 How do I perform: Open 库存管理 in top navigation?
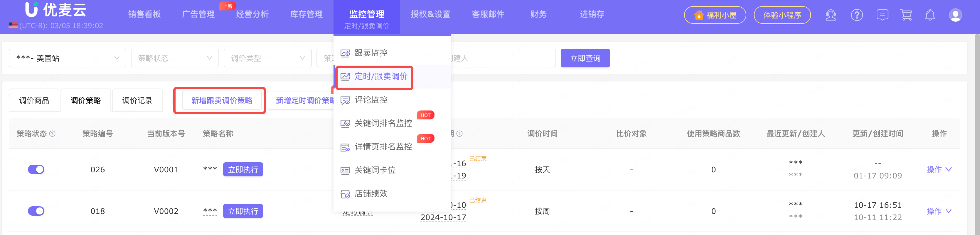tap(306, 14)
